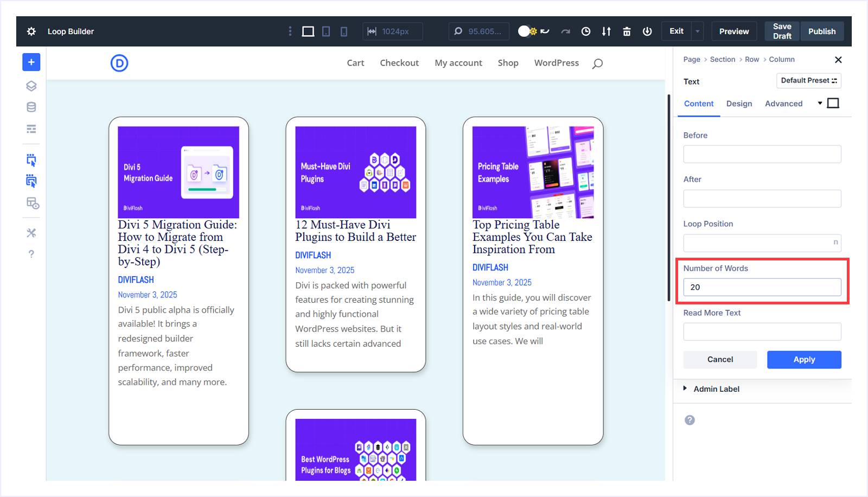Toggle the light/dark mode switch

coord(527,31)
